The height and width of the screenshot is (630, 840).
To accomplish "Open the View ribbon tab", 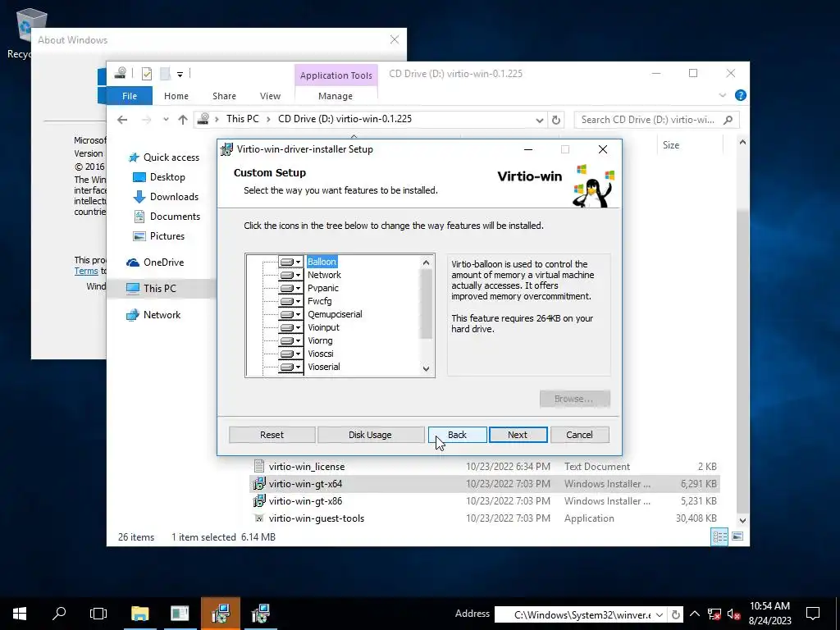I will tap(270, 96).
